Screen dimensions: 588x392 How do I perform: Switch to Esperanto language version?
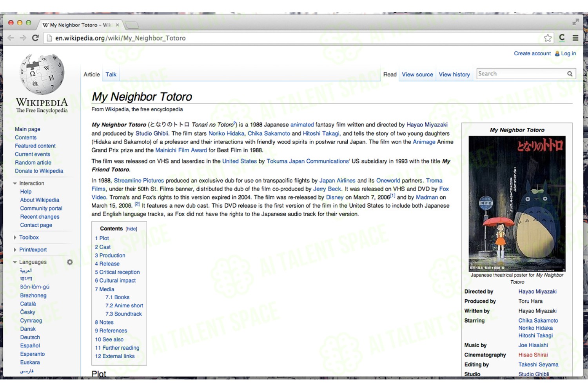(32, 354)
